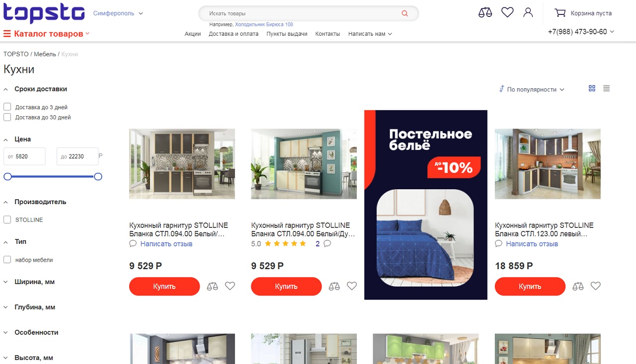Switch to grid view layout icon

point(592,88)
